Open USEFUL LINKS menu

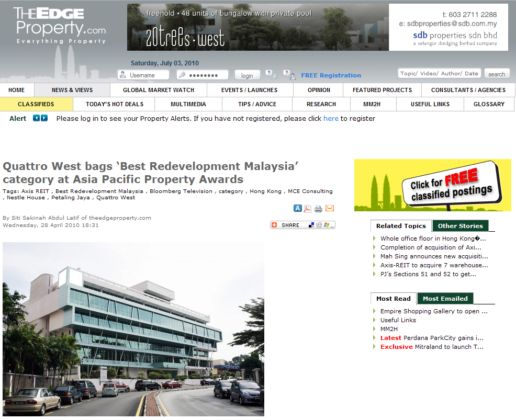(430, 104)
